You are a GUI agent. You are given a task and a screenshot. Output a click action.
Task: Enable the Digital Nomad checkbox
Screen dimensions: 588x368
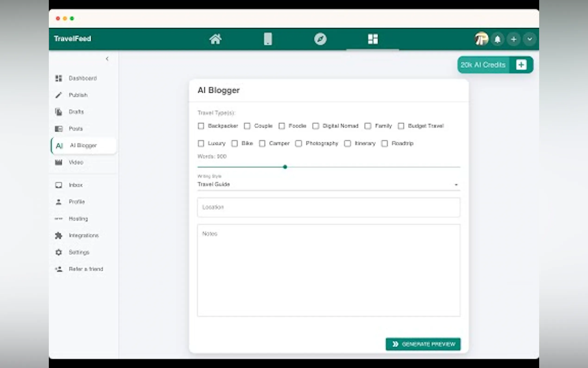click(x=316, y=126)
